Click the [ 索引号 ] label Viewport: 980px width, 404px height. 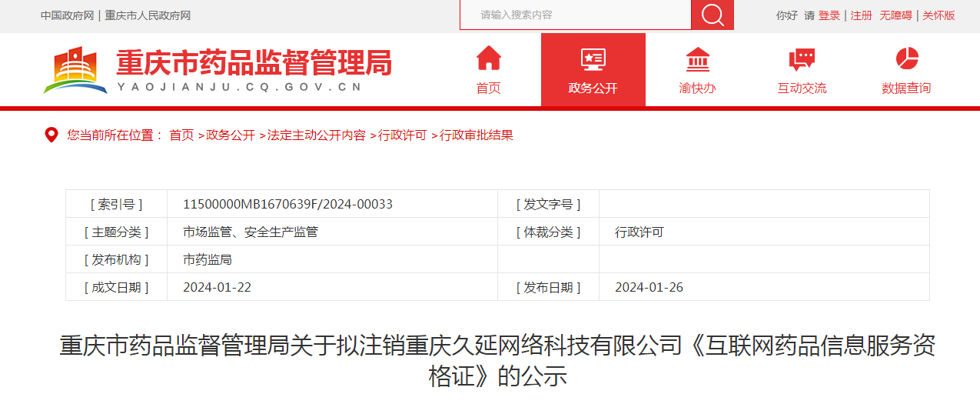(x=116, y=204)
